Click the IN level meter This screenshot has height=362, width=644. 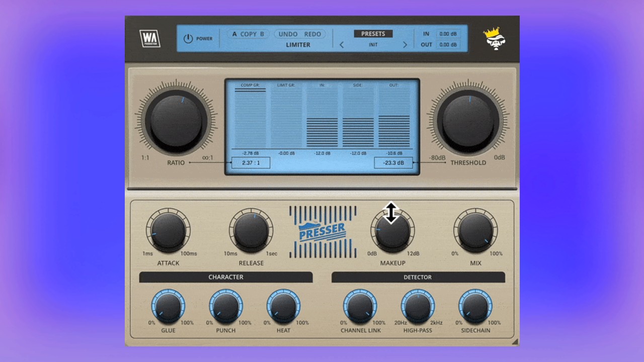(x=322, y=118)
